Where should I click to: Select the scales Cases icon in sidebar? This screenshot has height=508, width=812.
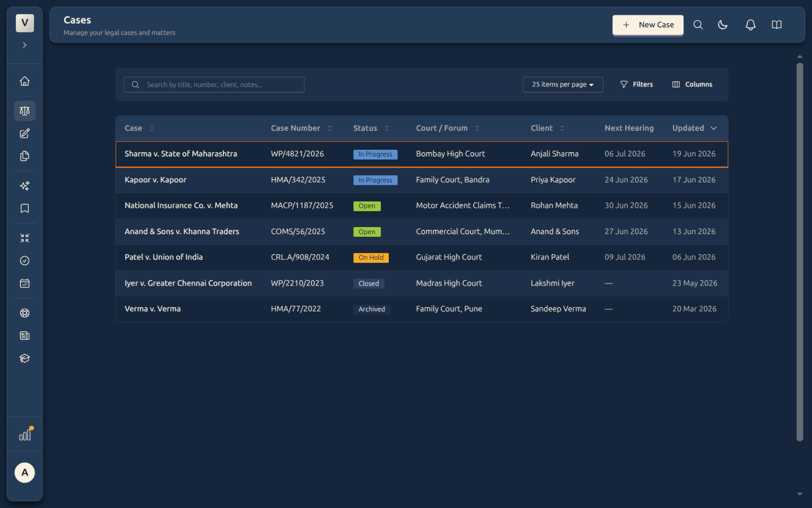point(24,111)
